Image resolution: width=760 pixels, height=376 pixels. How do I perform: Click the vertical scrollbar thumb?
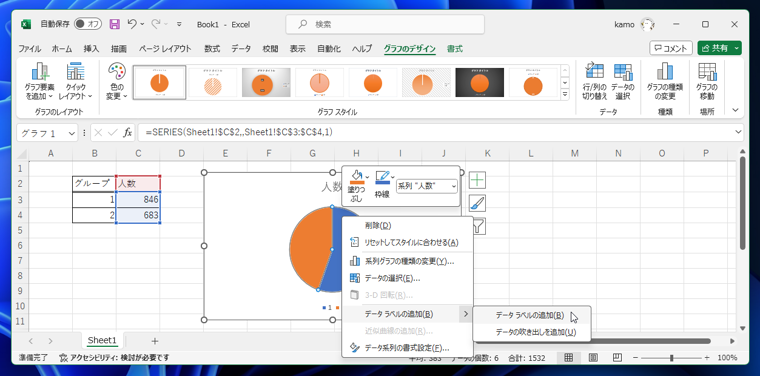point(744,202)
